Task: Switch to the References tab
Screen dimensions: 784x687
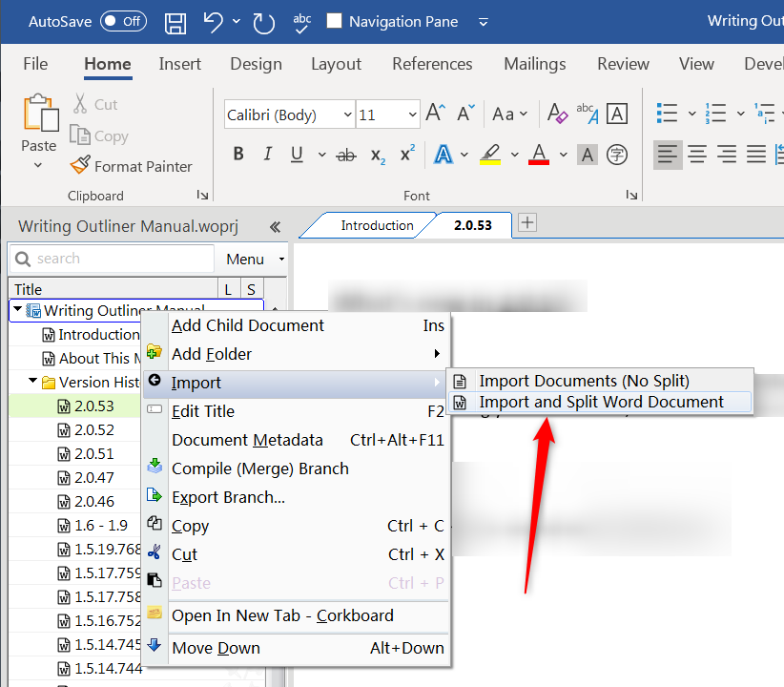Action: 432,64
